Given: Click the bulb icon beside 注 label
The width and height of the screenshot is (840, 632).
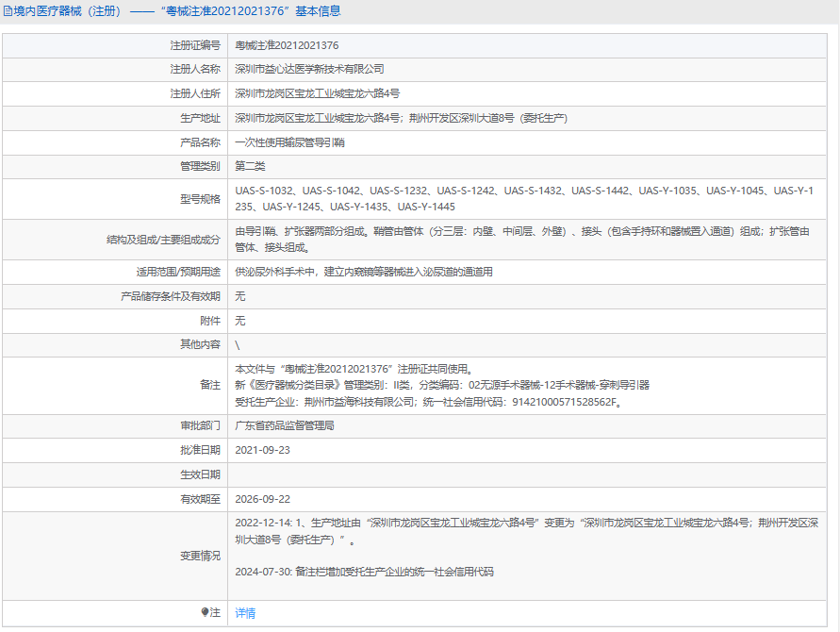Looking at the screenshot, I should (205, 612).
